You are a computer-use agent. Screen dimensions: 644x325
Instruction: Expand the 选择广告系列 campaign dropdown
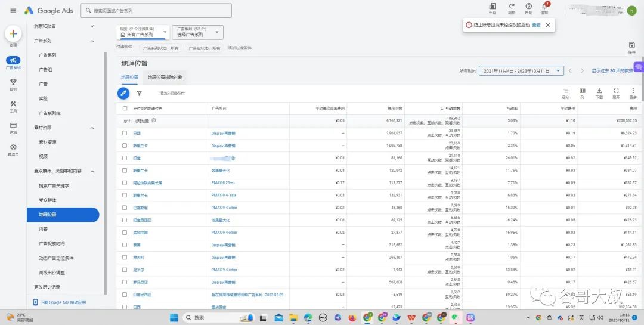(x=198, y=32)
